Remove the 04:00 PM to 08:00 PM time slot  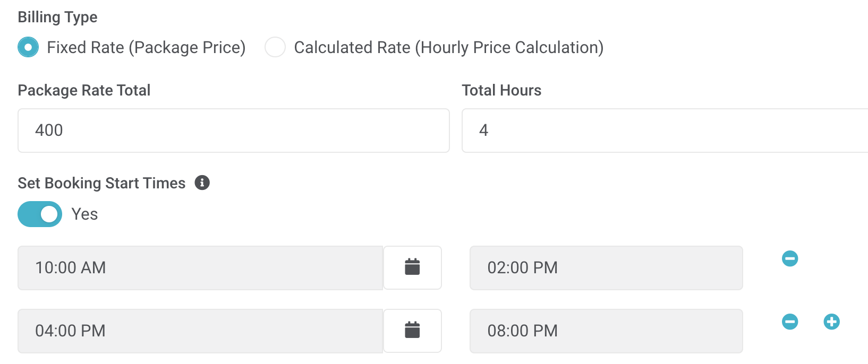pyautogui.click(x=790, y=322)
